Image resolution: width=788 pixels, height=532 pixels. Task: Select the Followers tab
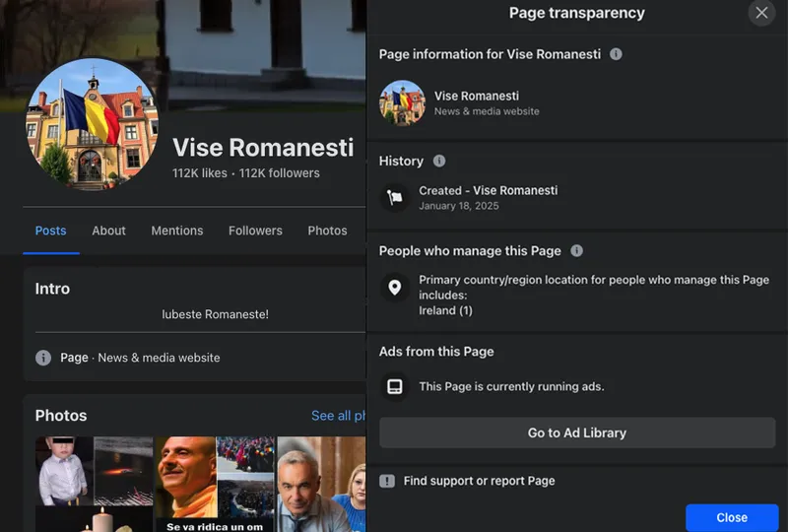[x=255, y=231]
